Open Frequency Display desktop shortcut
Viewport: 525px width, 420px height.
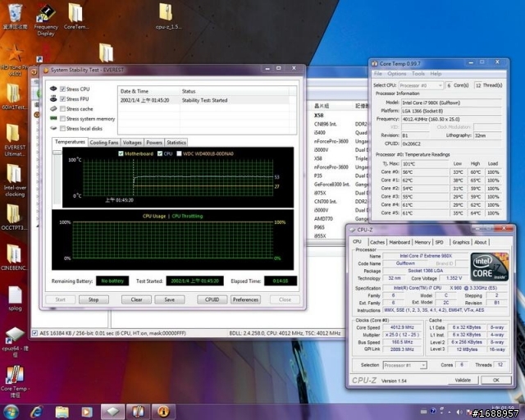[x=46, y=20]
